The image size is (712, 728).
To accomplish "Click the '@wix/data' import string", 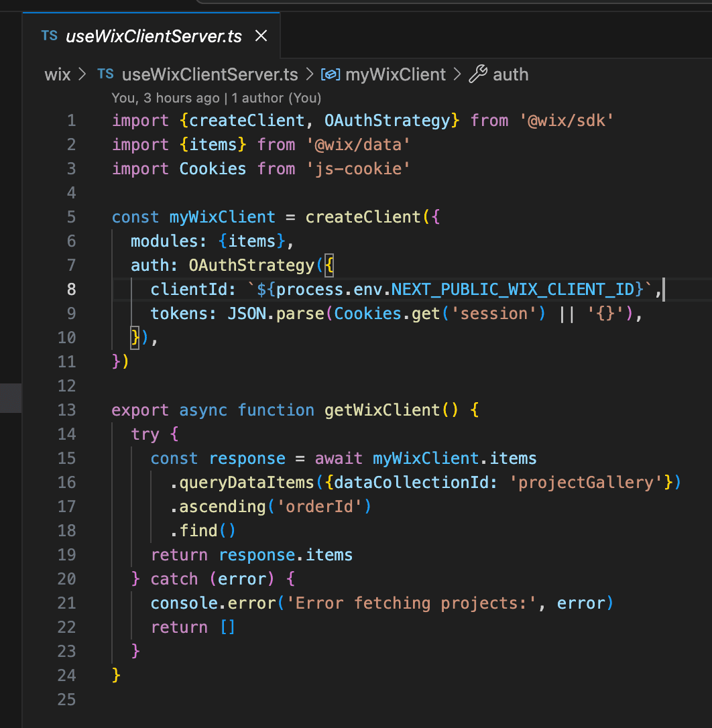I will [x=357, y=145].
